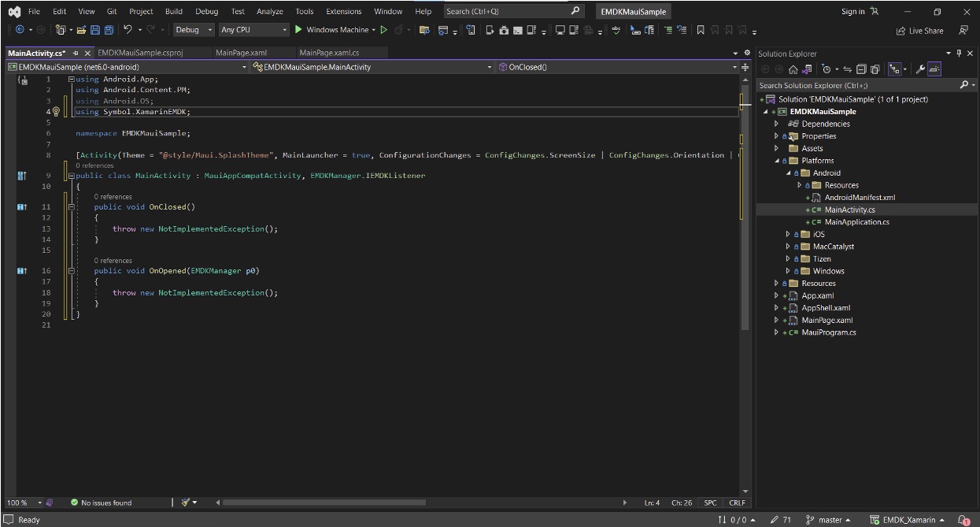Open the Build menu
This screenshot has height=527, width=980.
click(174, 12)
